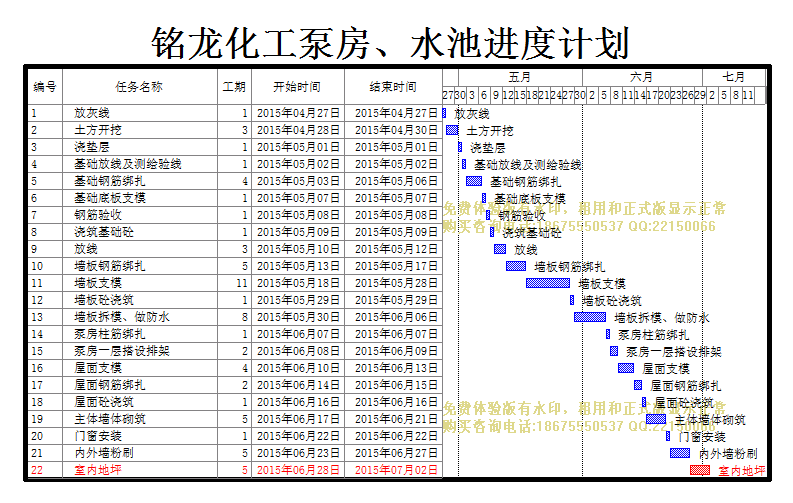This screenshot has height=503, width=793.
Task: Click the 编号 column header
Action: pos(45,87)
